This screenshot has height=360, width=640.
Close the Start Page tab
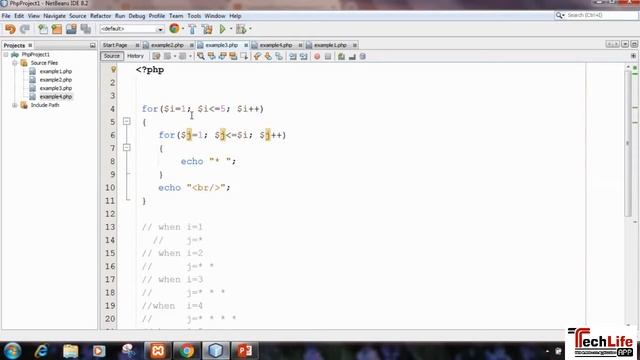pos(137,45)
